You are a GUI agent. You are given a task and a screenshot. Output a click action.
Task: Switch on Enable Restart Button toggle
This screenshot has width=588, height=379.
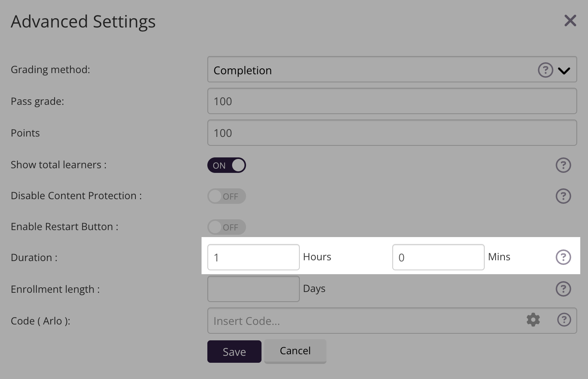227,227
